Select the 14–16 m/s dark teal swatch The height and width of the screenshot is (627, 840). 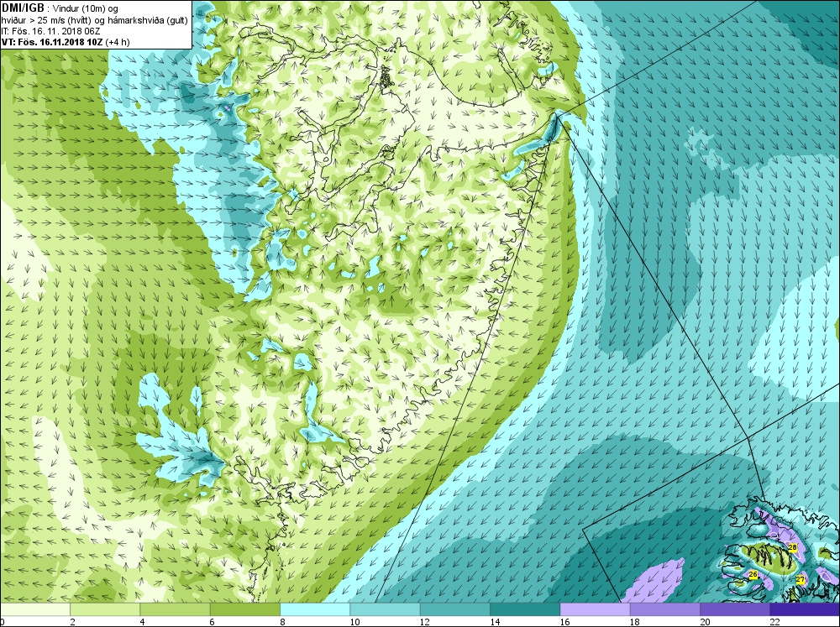point(525,609)
